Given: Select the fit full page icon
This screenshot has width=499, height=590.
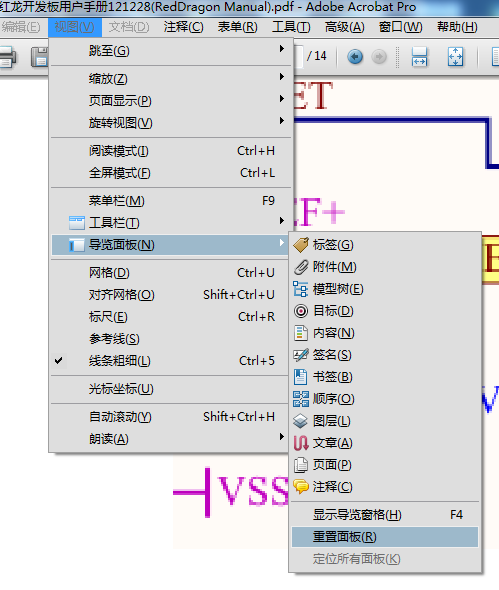Looking at the screenshot, I should [x=455, y=57].
